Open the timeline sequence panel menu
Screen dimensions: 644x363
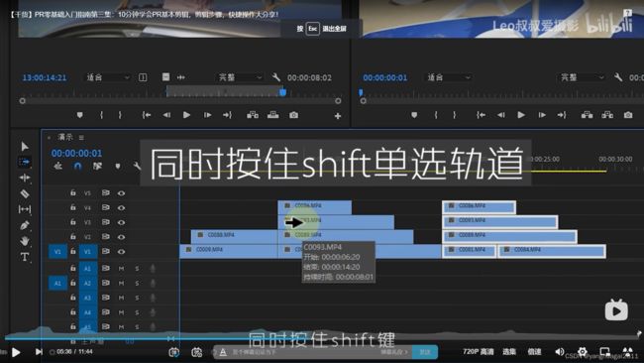[81, 137]
